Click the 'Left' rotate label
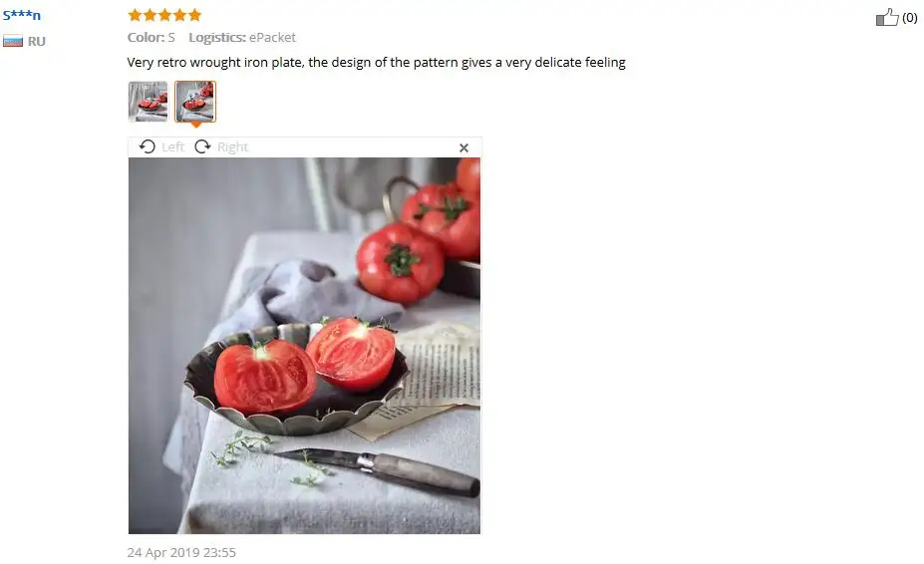The height and width of the screenshot is (564, 924). coord(172,146)
